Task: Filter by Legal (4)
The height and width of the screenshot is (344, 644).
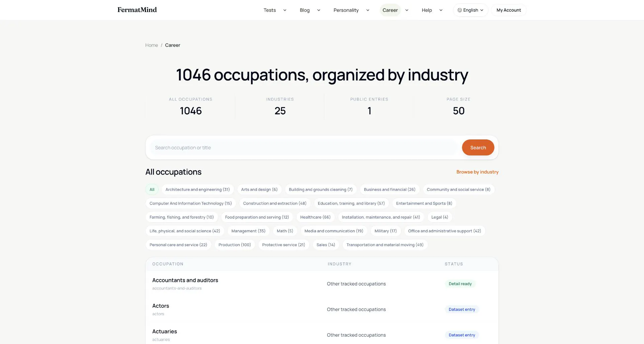Action: 440,217
